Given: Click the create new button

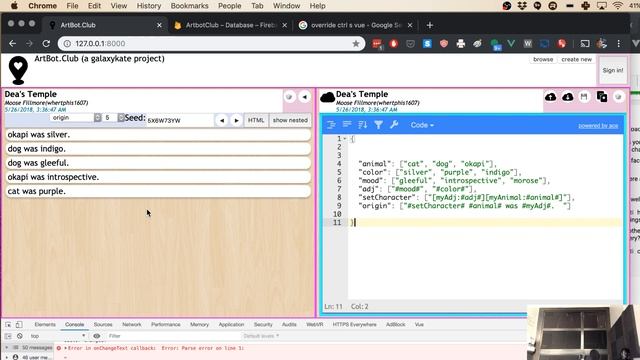Looking at the screenshot, I should tap(576, 60).
